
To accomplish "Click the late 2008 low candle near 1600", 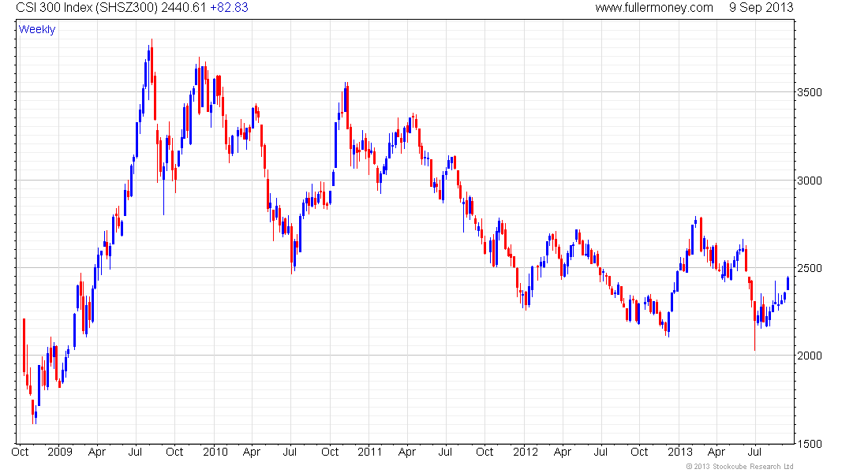I will (x=32, y=411).
